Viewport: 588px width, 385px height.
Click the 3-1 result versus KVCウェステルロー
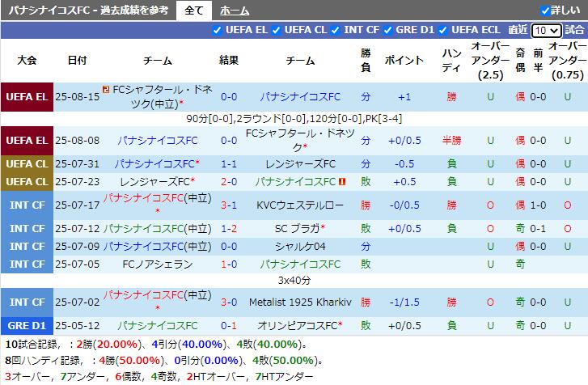pyautogui.click(x=229, y=205)
